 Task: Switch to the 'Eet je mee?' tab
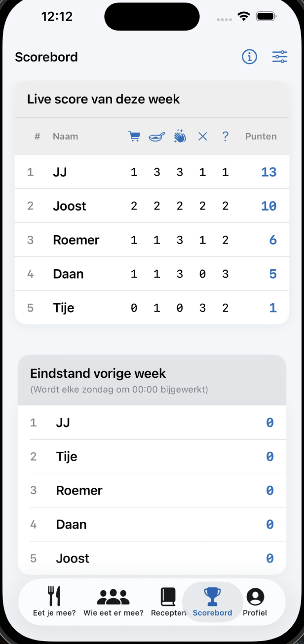54,602
